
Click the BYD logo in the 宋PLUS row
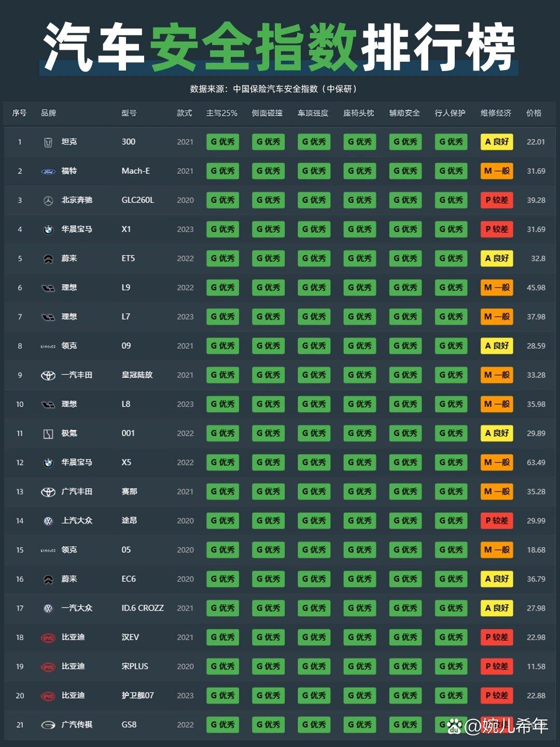click(48, 667)
